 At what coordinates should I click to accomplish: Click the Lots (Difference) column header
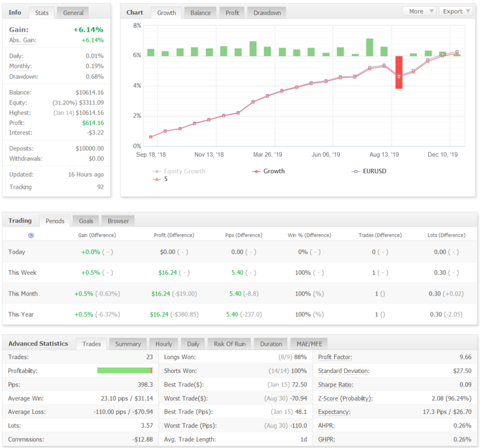447,235
